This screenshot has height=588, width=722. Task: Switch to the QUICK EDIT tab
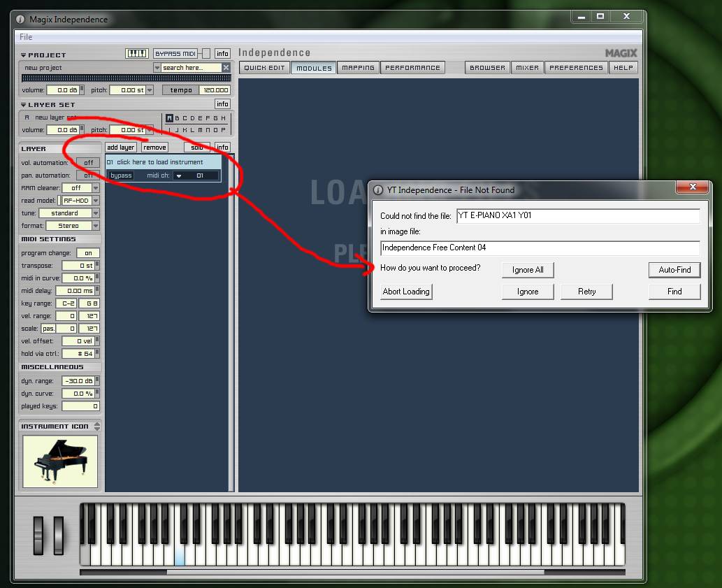tap(264, 68)
